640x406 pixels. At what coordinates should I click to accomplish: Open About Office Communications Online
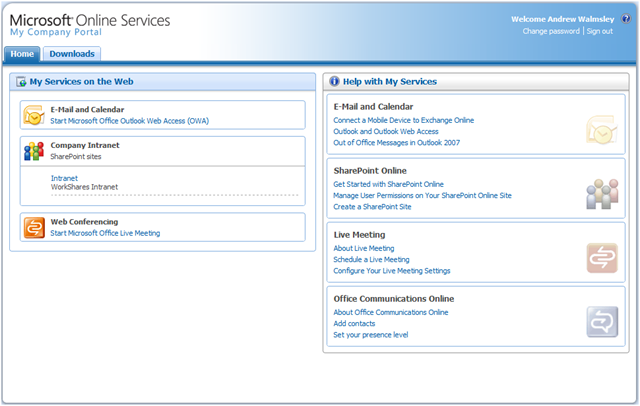click(x=391, y=313)
